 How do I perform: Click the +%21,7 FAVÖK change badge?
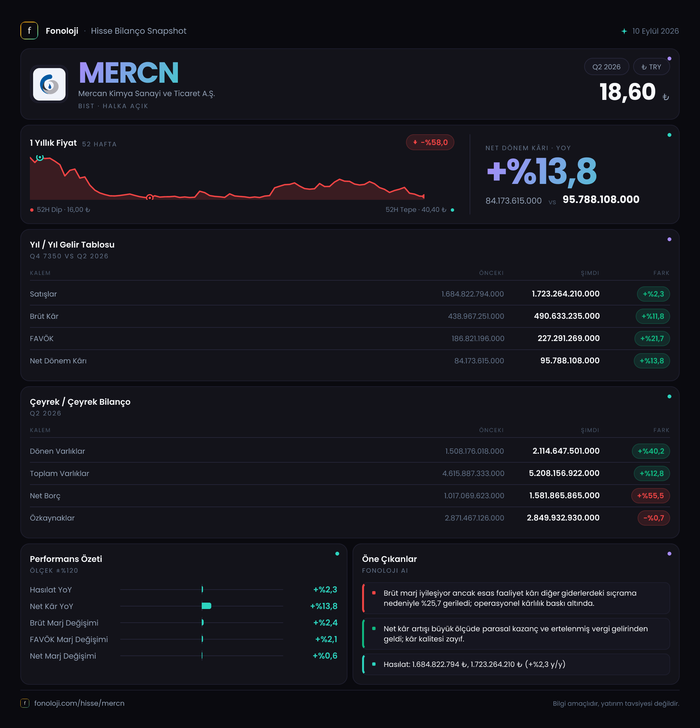coord(652,338)
